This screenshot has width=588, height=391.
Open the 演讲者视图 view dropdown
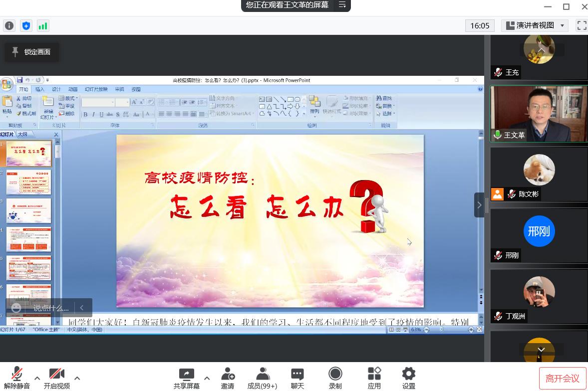pyautogui.click(x=535, y=25)
